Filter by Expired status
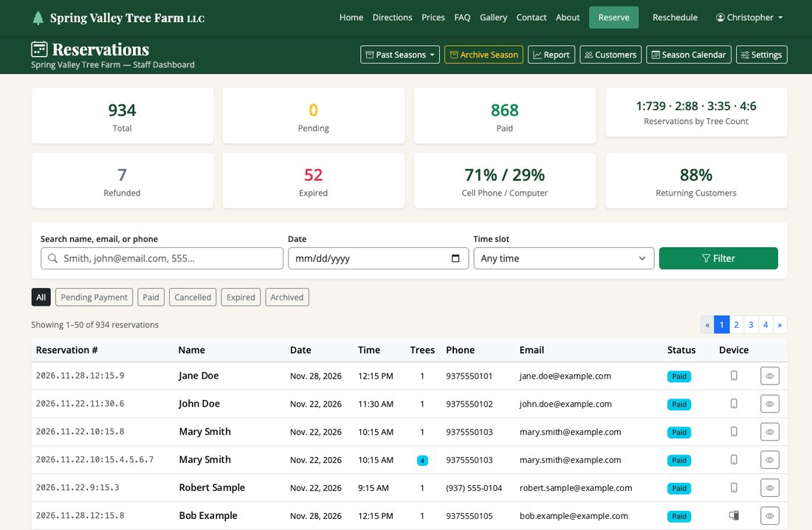 tap(241, 297)
